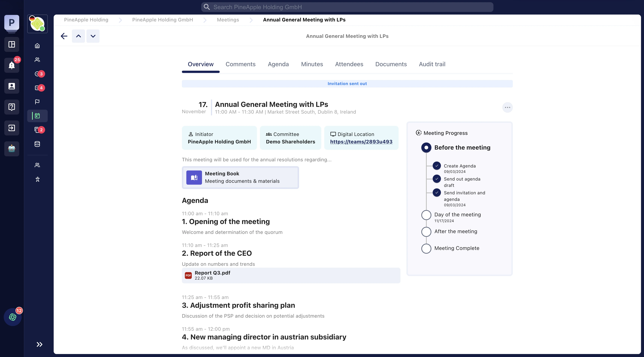Open the teams digital location link

click(361, 142)
